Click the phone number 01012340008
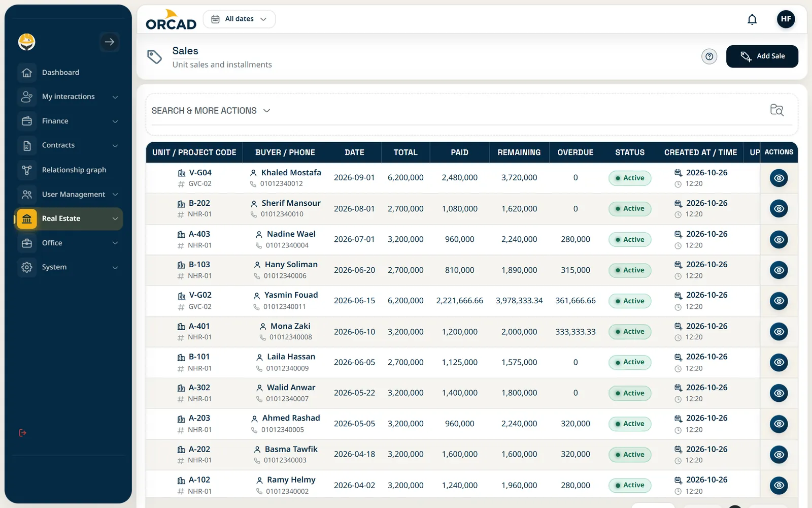Viewport: 812px width, 508px height. [291, 337]
